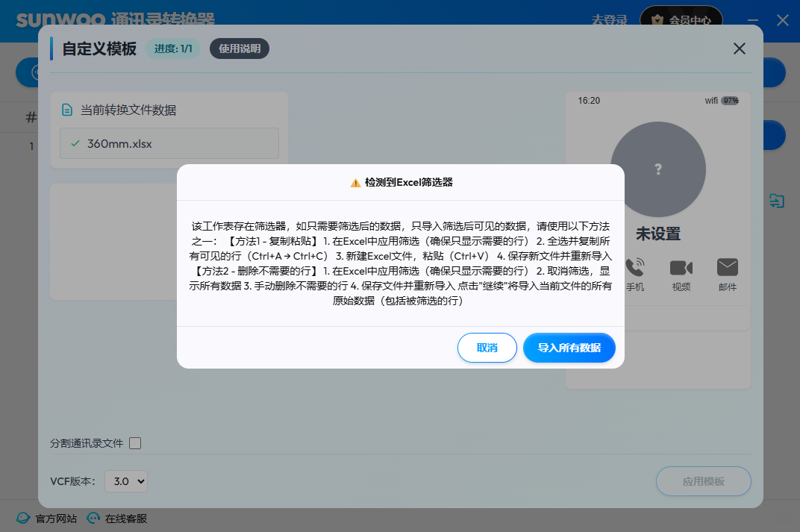Viewport: 800px width, 532px height.
Task: Expand the VCF版本 dropdown
Action: pyautogui.click(x=126, y=481)
